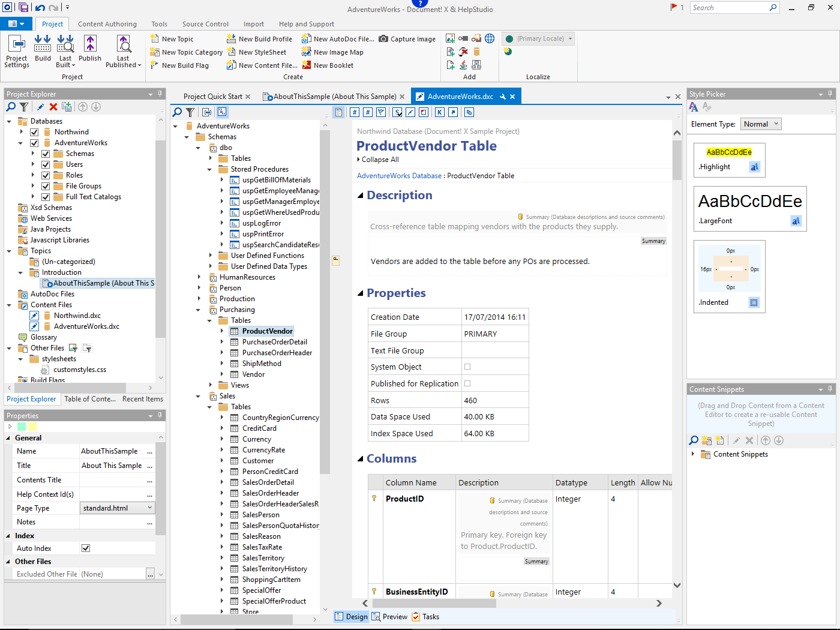Uncheck the AdventureWorks database checkbox in Project Explorer

(x=34, y=143)
